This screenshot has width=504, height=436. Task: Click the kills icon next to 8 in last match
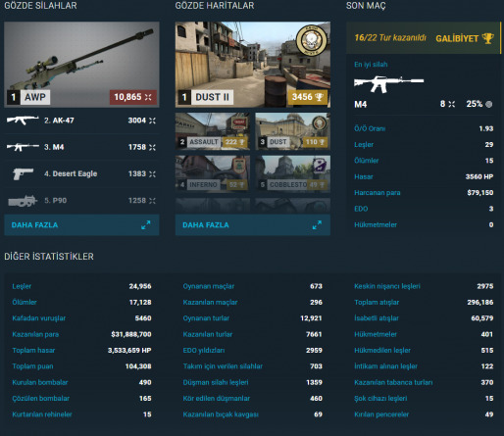pos(452,104)
